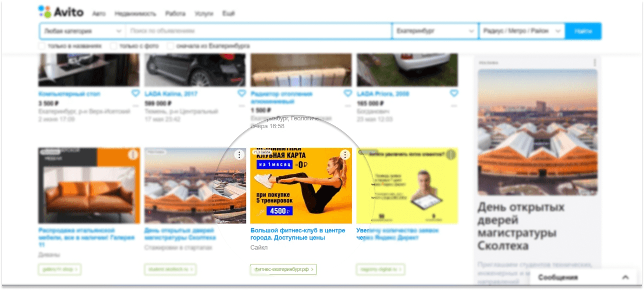Click the blue Найти search button

583,31
